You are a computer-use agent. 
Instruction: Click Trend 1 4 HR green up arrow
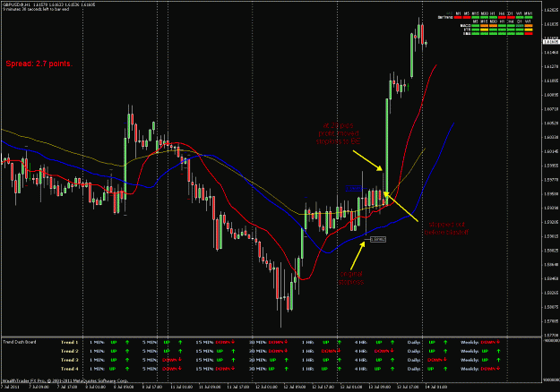click(392, 342)
